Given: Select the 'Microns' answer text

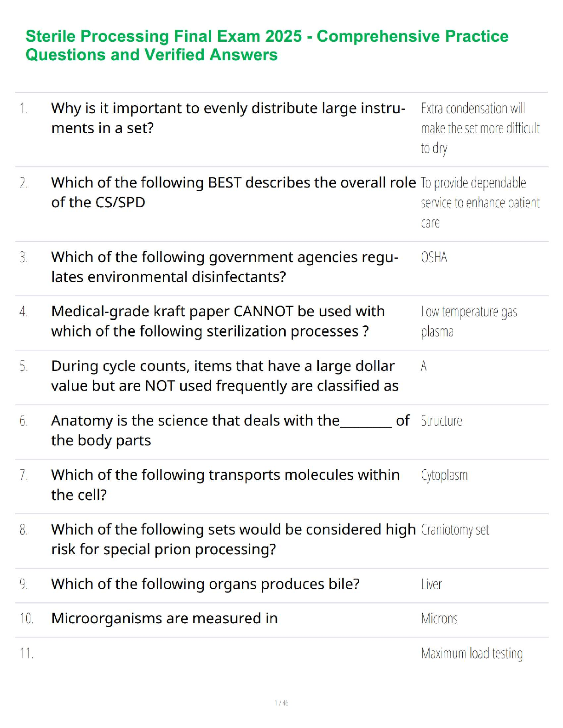Looking at the screenshot, I should 439,619.
